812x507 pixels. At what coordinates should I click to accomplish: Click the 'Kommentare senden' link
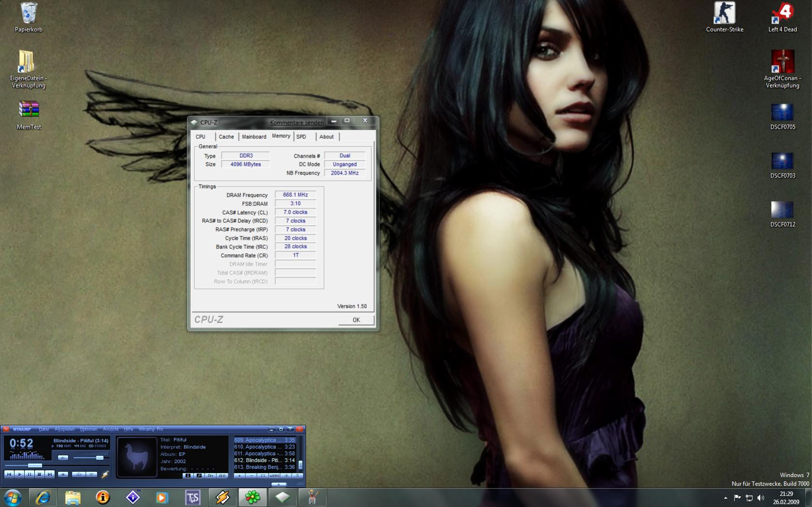click(297, 122)
